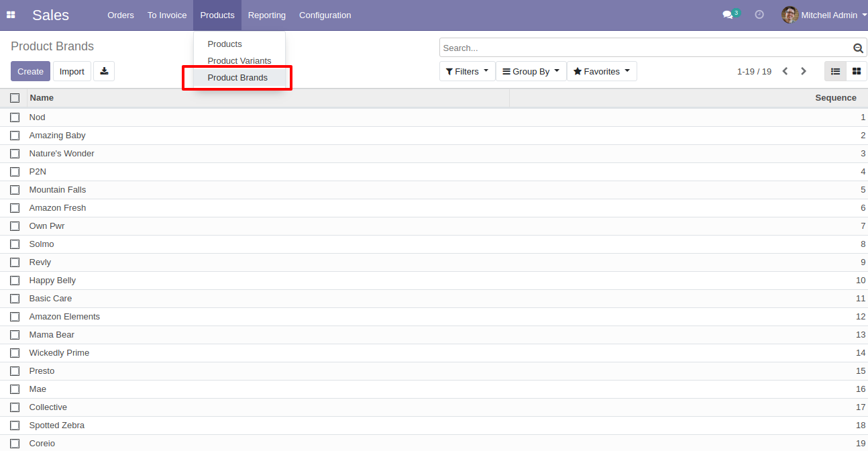Screen dimensions: 868x451
Task: Open the Reporting menu
Action: pyautogui.click(x=266, y=15)
